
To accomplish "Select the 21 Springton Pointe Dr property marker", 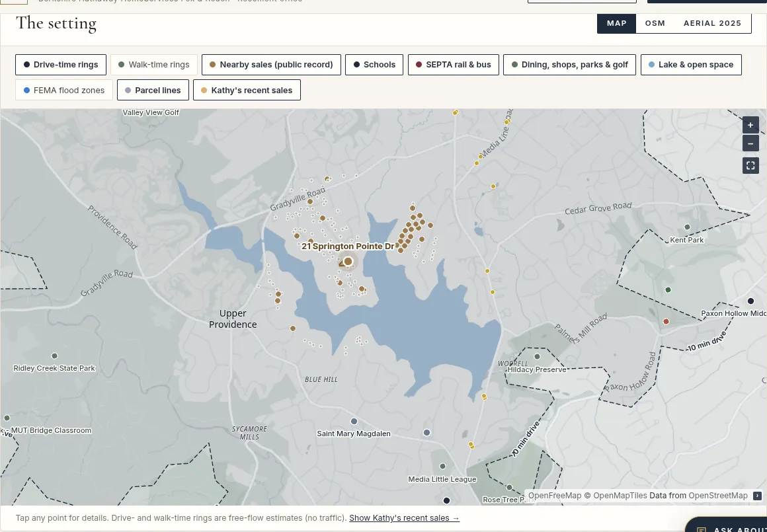I will 348,262.
